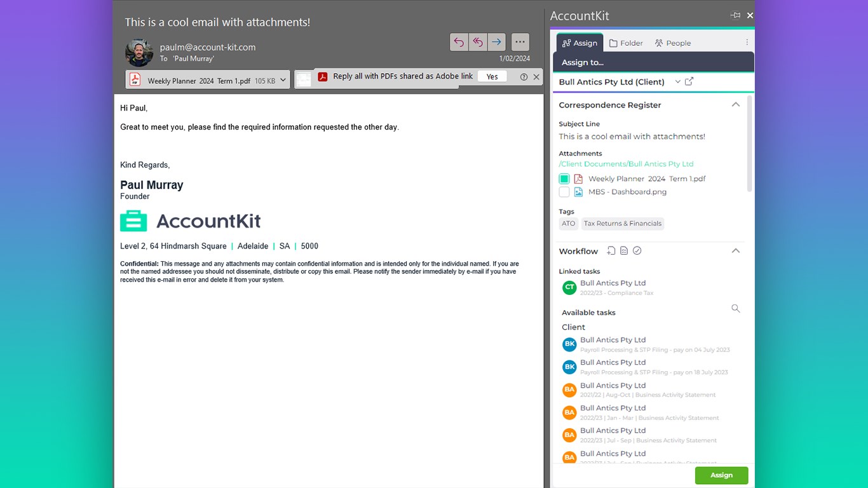The height and width of the screenshot is (488, 868).
Task: Switch to the Assign tab
Action: 580,43
